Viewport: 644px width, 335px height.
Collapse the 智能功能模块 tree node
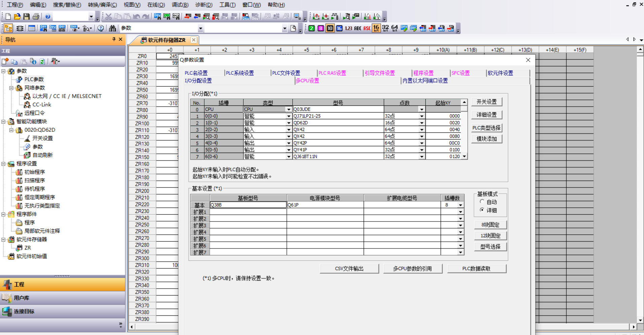click(3, 122)
